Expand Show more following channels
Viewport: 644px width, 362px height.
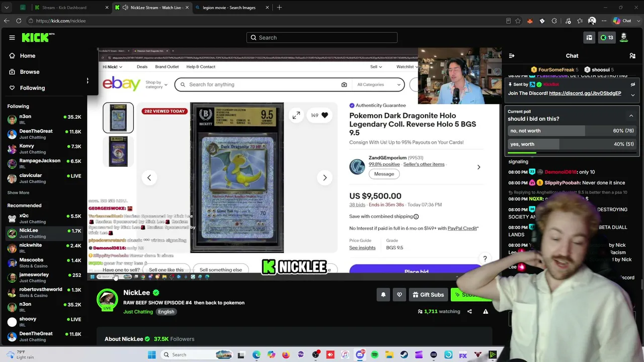click(18, 193)
